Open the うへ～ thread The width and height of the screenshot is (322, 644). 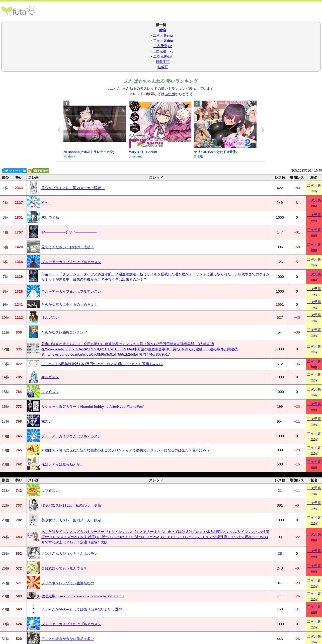point(47,203)
